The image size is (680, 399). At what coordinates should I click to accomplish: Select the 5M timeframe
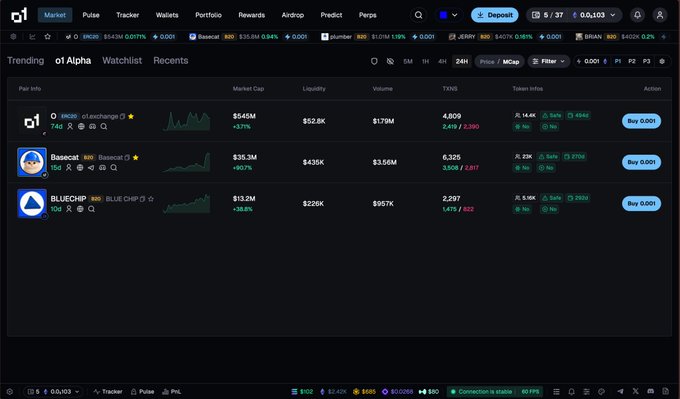[408, 62]
